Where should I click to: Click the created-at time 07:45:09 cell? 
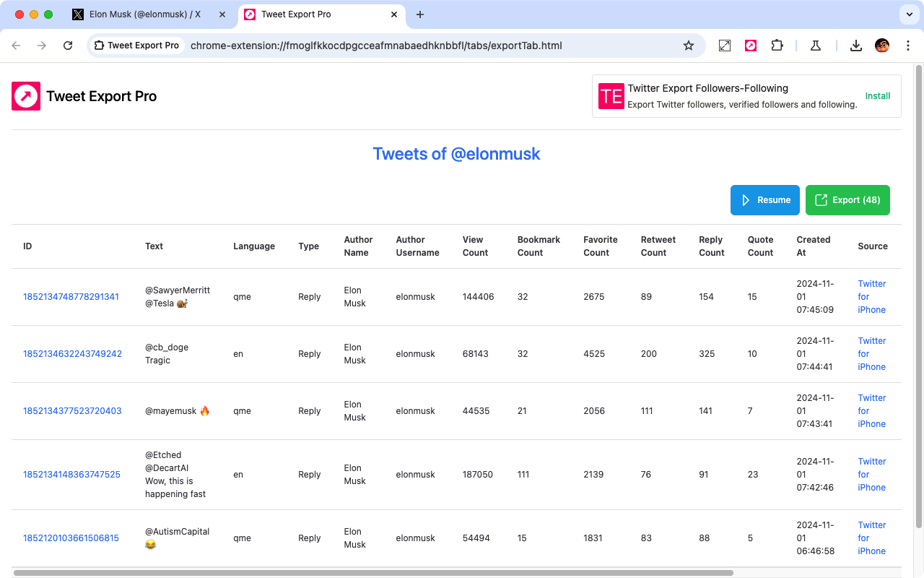tap(815, 297)
